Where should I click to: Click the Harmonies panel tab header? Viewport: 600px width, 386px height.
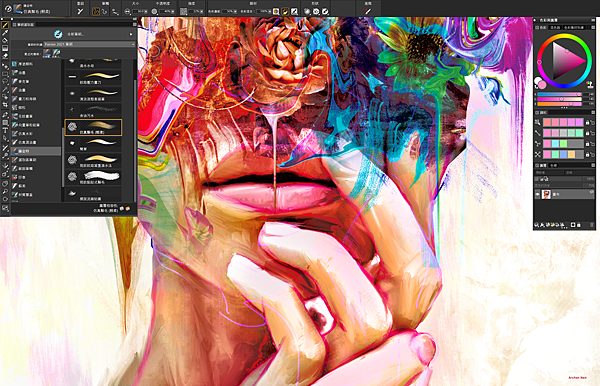click(541, 112)
